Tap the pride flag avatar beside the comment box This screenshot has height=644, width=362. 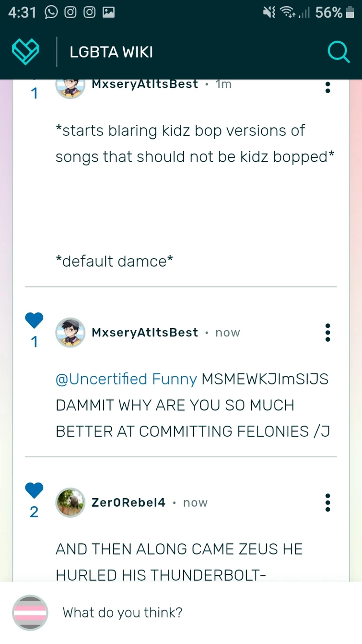click(x=30, y=613)
